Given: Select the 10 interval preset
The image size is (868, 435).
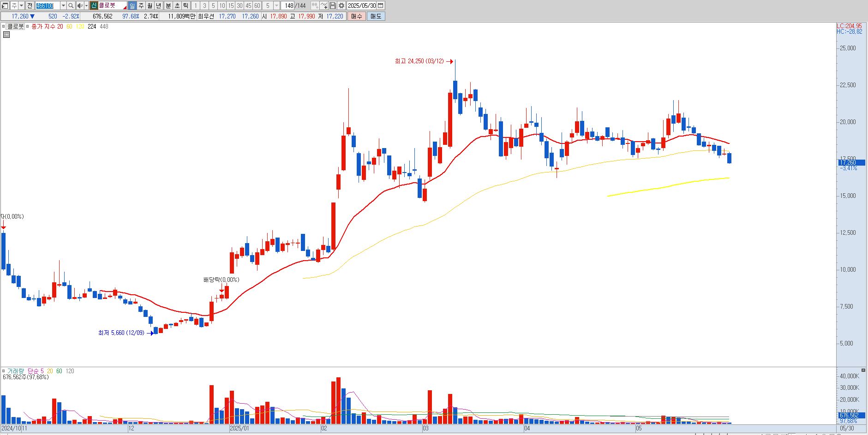Looking at the screenshot, I should (222, 6).
